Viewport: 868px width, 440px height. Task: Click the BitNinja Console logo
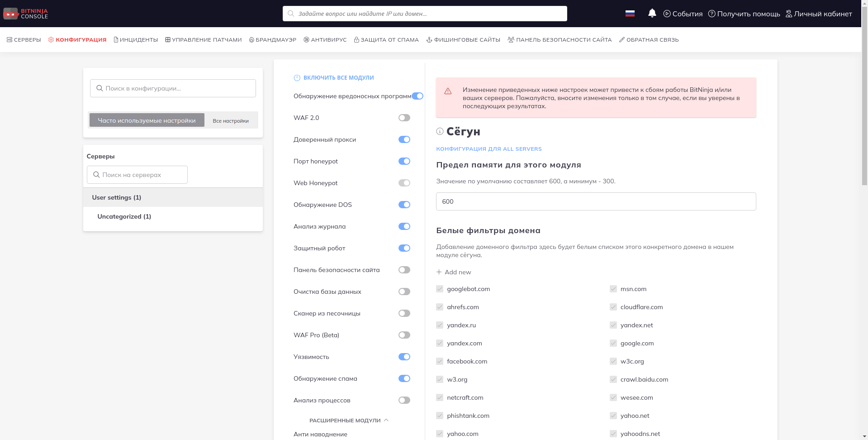pyautogui.click(x=25, y=14)
